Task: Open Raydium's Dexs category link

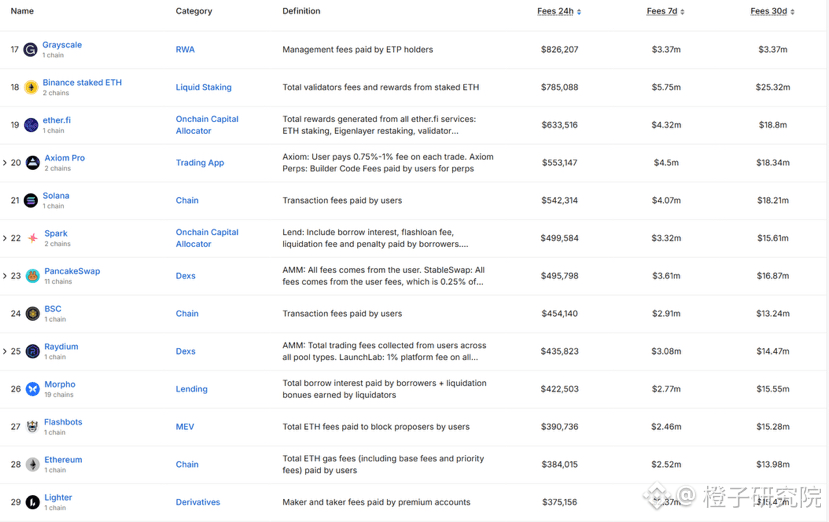Action: (x=186, y=351)
